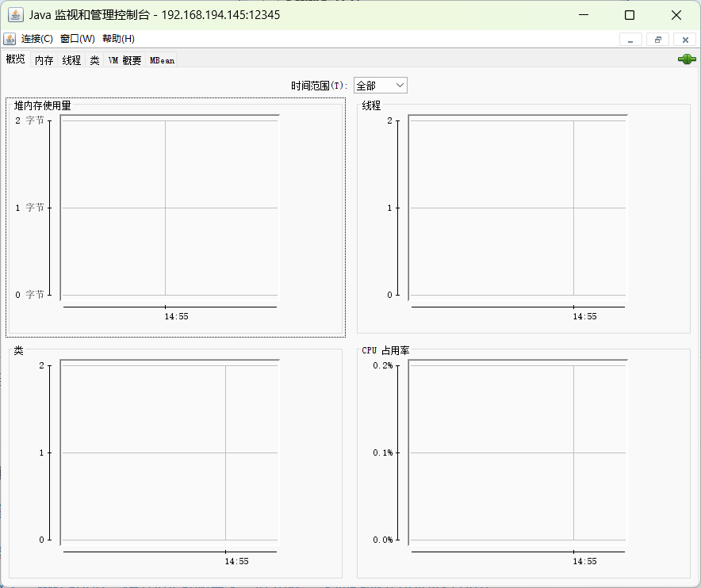The width and height of the screenshot is (701, 588).
Task: Click inside the 类 chart plot area
Action: tap(170, 452)
